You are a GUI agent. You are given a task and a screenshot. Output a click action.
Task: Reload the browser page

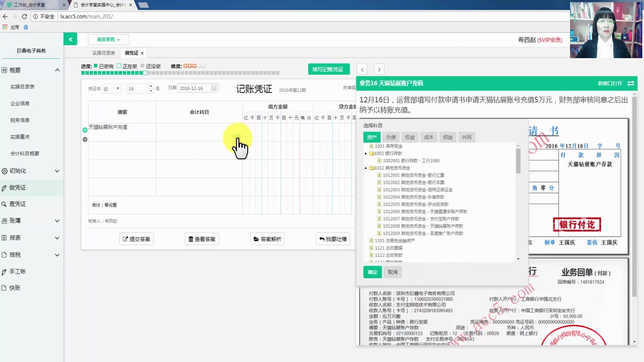[x=24, y=16]
